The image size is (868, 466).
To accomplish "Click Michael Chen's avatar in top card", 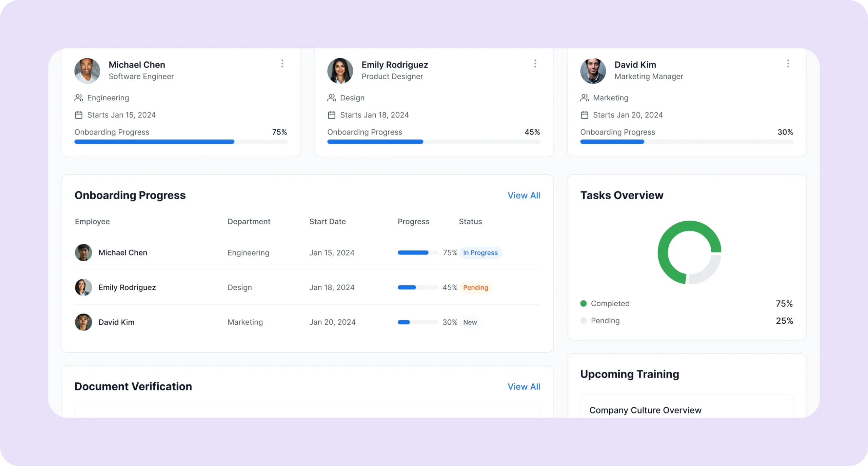I will 87,71.
